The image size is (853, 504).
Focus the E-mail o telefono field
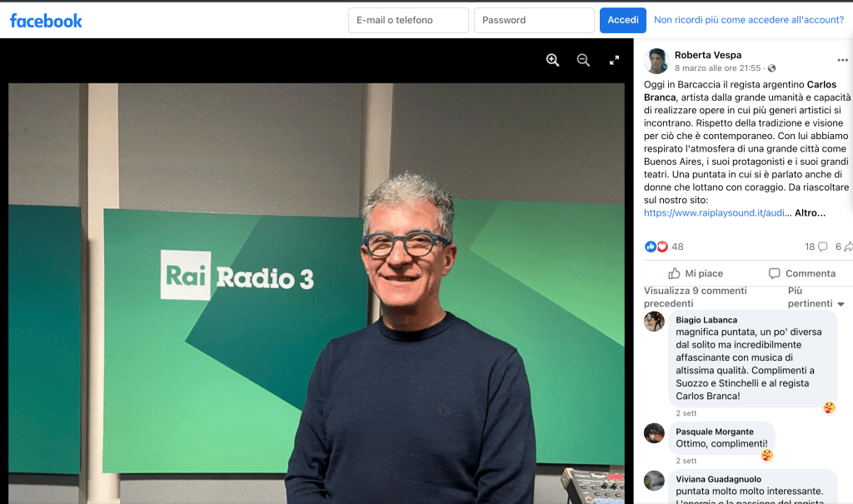[408, 20]
